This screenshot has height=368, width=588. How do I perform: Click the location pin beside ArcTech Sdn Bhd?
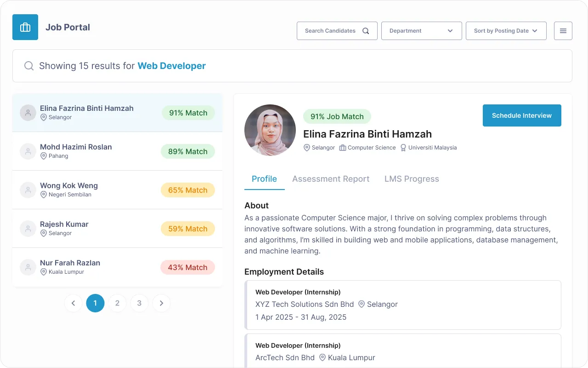pos(322,357)
